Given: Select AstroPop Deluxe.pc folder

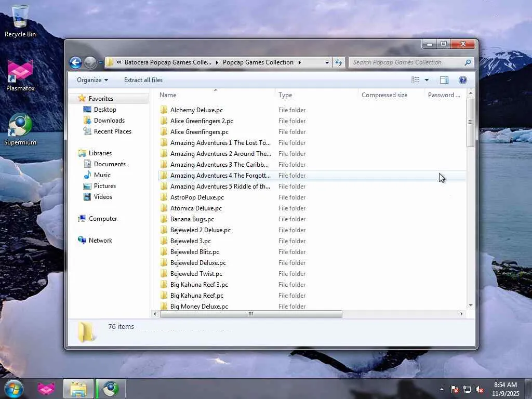Looking at the screenshot, I should point(197,197).
